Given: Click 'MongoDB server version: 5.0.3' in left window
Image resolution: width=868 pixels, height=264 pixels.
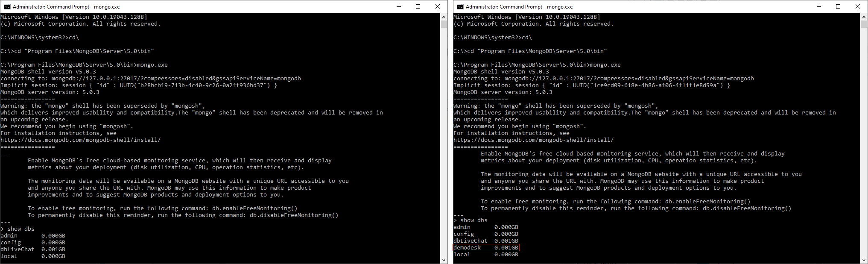Looking at the screenshot, I should click(50, 92).
